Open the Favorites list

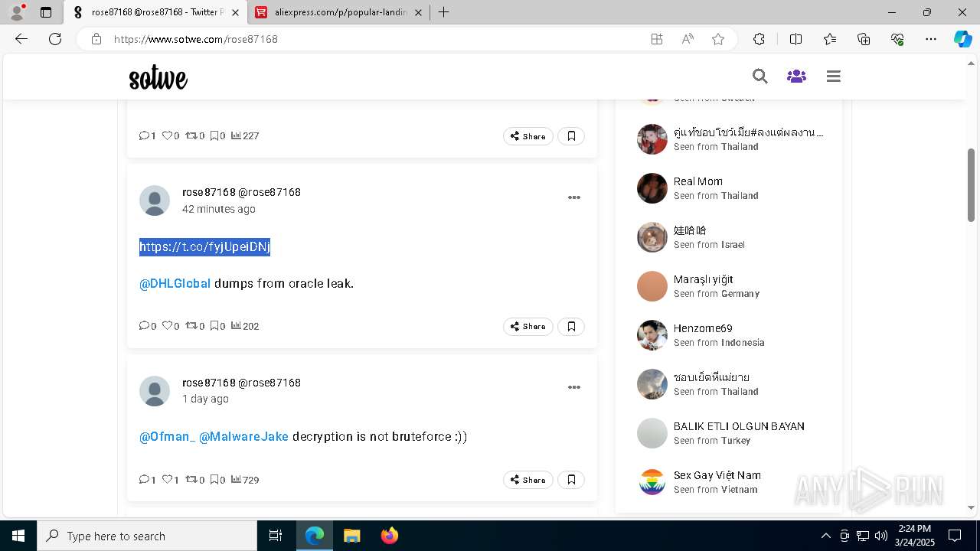(x=830, y=39)
